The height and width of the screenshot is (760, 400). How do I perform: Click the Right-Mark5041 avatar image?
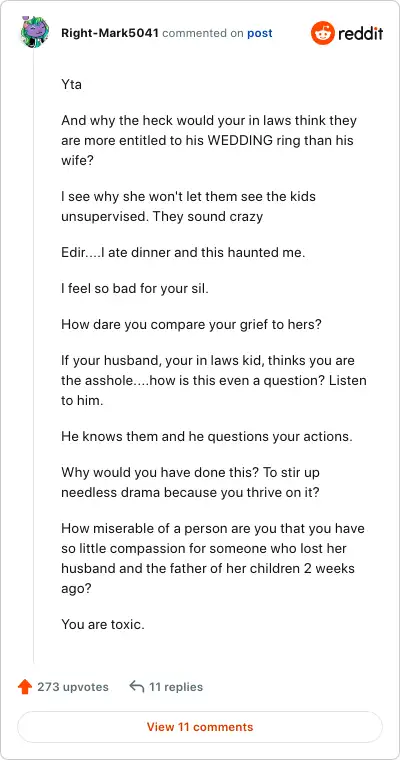35,32
